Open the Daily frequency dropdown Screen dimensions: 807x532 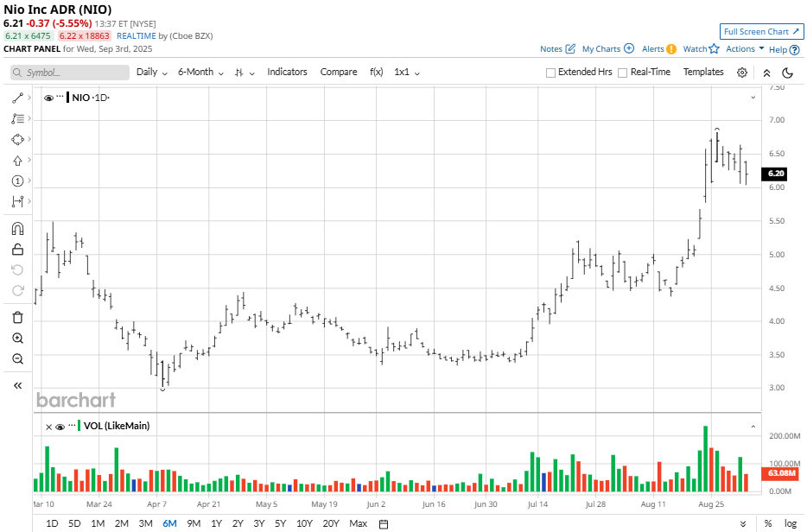click(152, 72)
